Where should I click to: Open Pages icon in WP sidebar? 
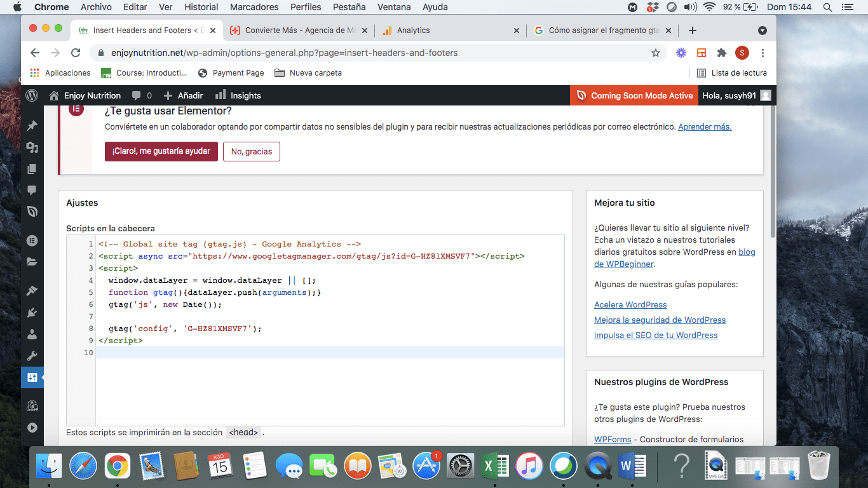click(x=32, y=169)
